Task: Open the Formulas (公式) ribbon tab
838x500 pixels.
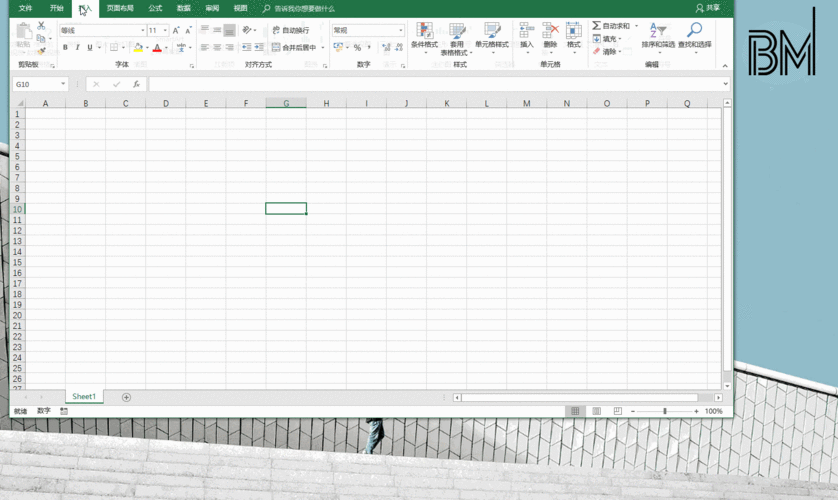Action: tap(155, 8)
